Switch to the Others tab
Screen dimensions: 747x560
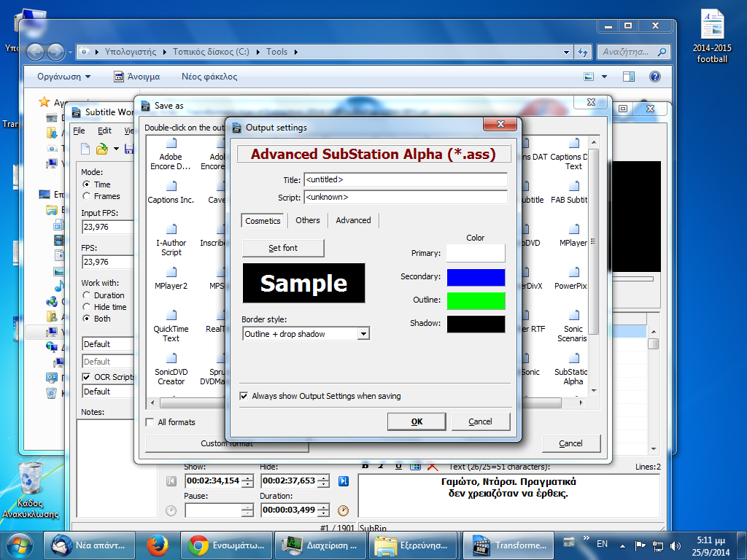[307, 220]
